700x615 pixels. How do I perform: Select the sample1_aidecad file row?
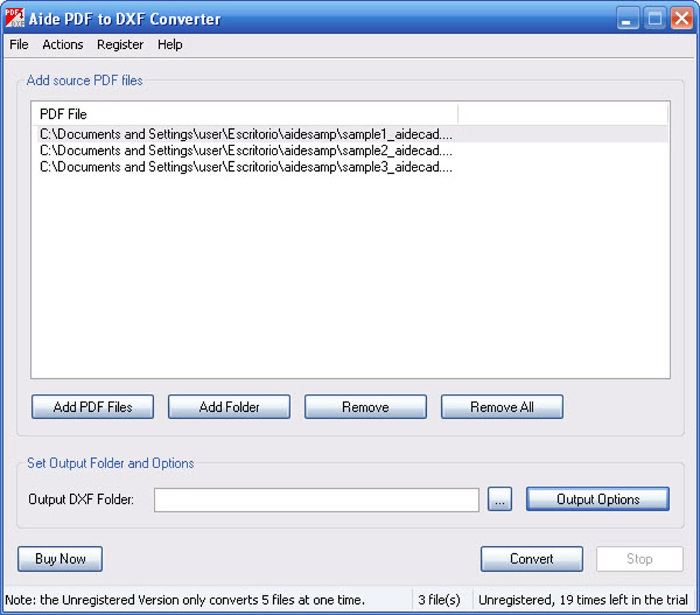pyautogui.click(x=353, y=134)
